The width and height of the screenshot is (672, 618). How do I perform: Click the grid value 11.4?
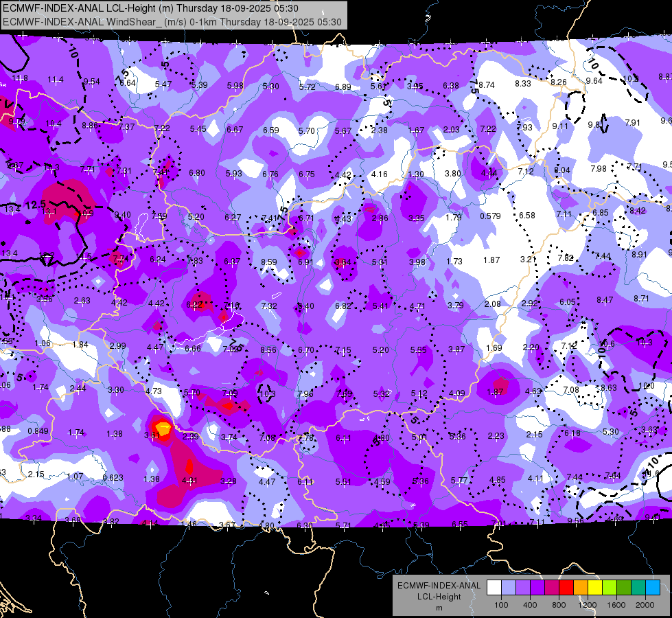(x=56, y=80)
